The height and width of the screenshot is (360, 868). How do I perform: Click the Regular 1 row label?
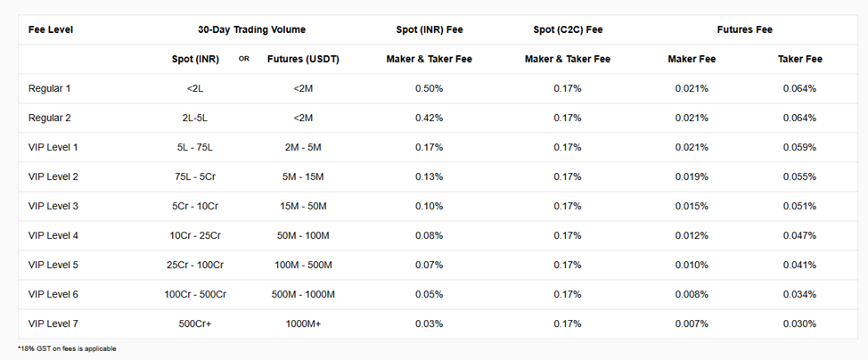[x=49, y=88]
